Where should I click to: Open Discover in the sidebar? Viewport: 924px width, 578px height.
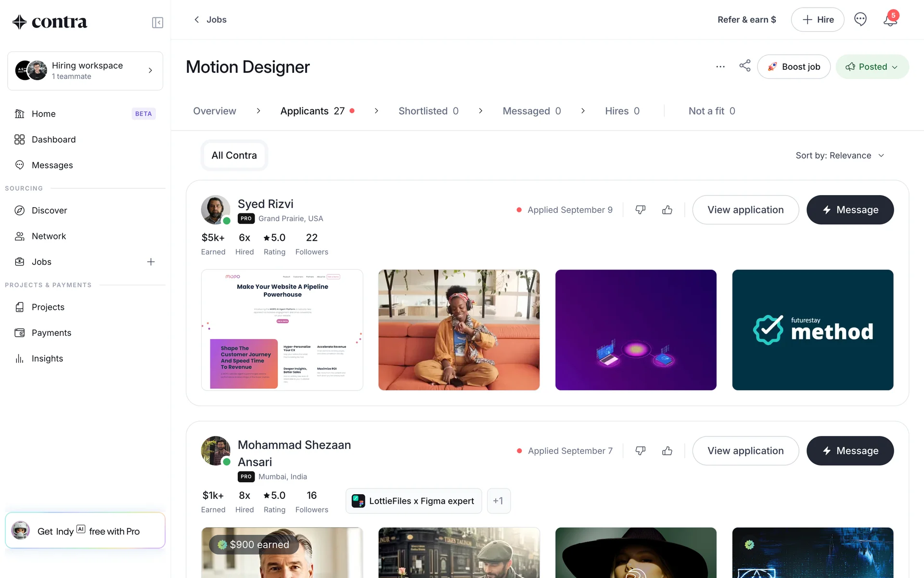(x=49, y=210)
